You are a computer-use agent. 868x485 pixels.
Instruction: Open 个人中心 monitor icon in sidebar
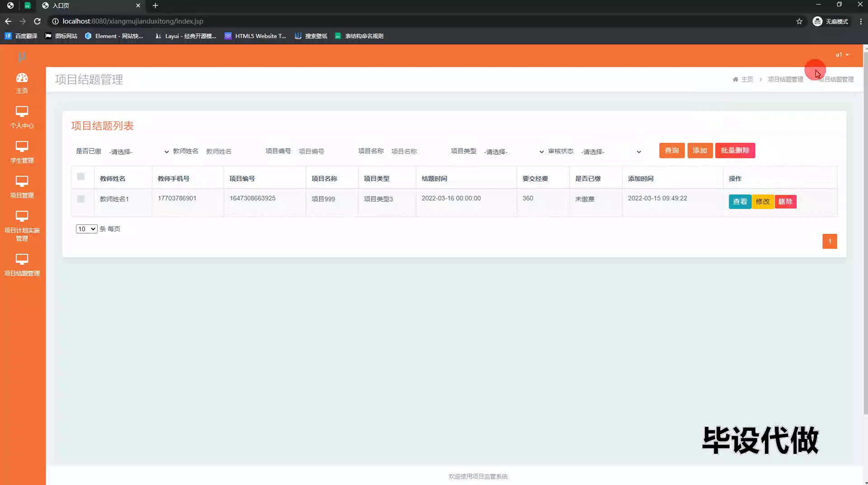coord(22,111)
